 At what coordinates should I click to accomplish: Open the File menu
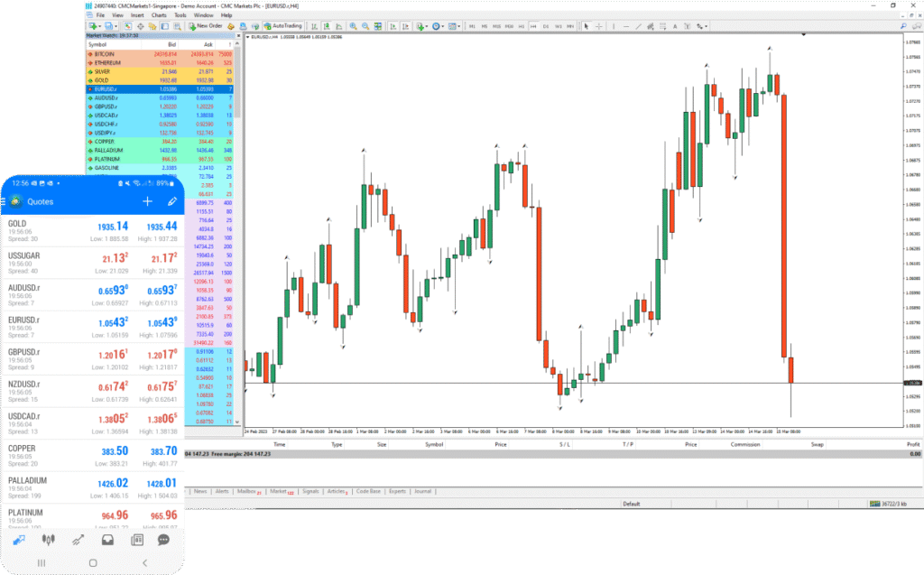coord(100,15)
